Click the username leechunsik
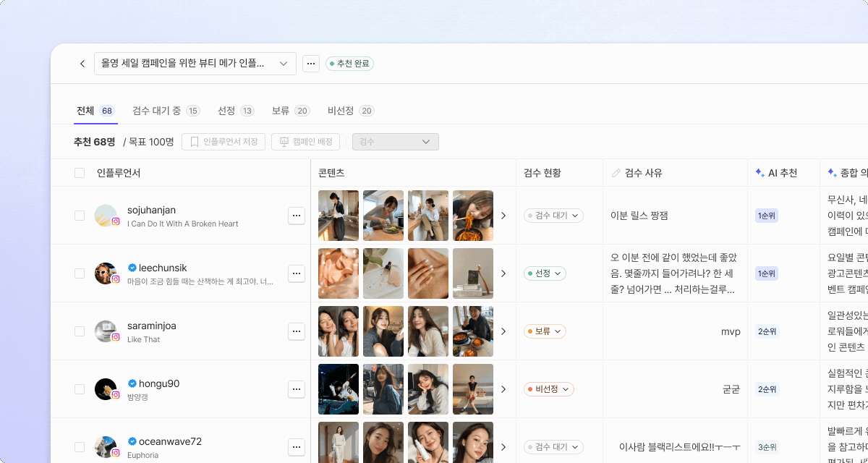 [163, 268]
